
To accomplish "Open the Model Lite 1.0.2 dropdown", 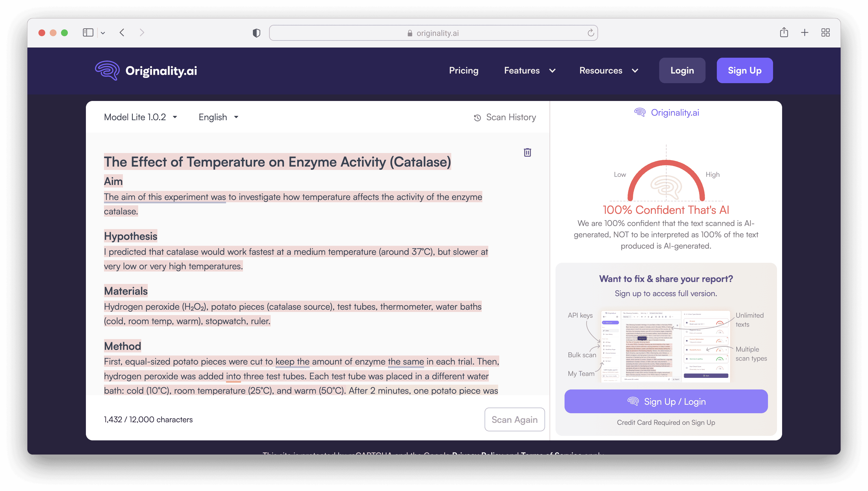I will (x=140, y=117).
